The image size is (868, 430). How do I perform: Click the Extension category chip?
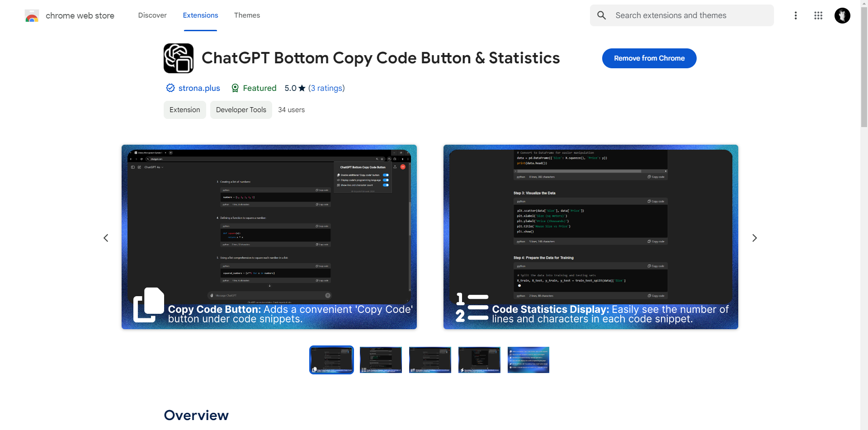click(185, 110)
